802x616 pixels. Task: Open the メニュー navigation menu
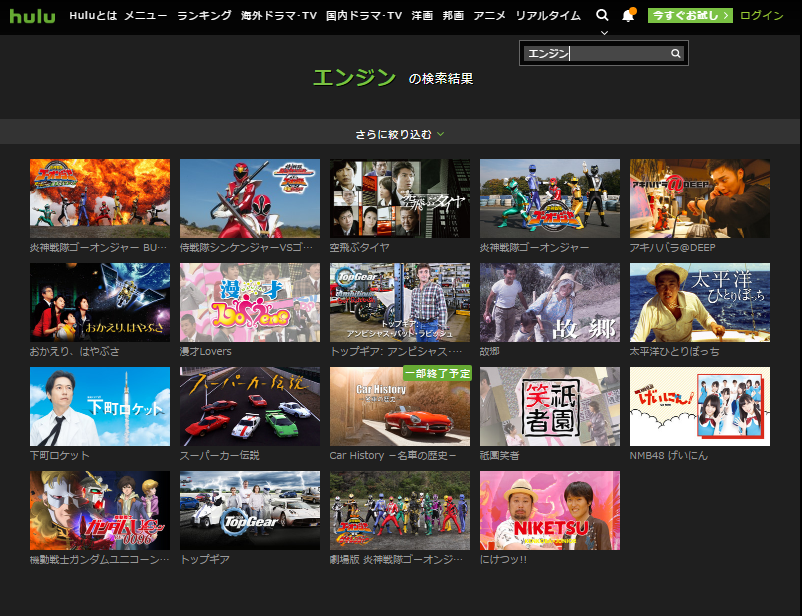click(146, 16)
